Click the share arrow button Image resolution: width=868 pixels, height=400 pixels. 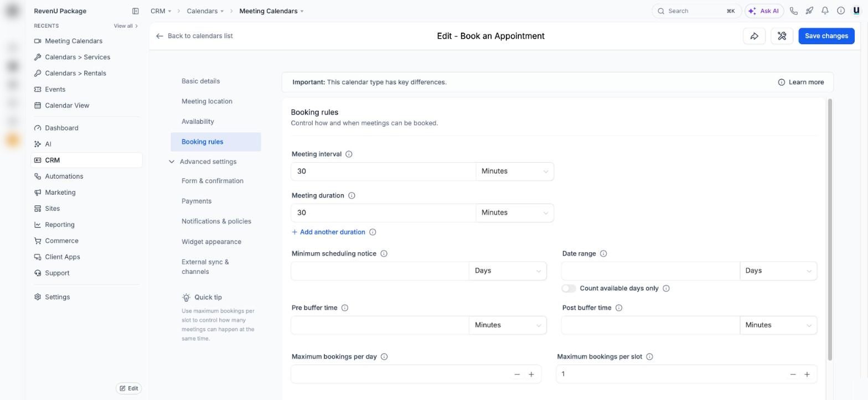pyautogui.click(x=754, y=36)
